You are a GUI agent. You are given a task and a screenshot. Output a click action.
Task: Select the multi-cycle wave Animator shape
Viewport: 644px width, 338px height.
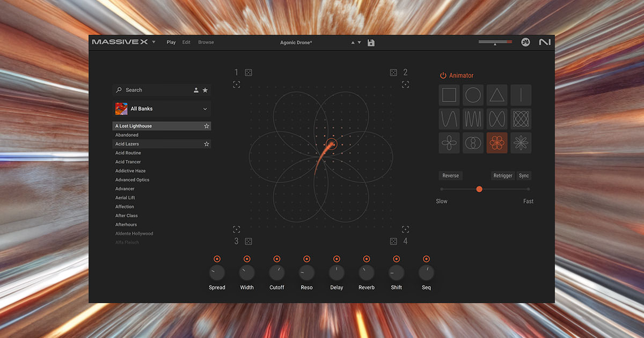point(473,119)
